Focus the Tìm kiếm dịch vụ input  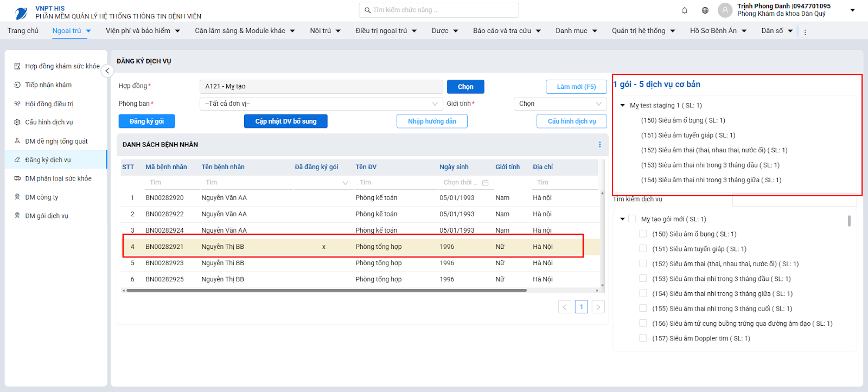pos(794,200)
